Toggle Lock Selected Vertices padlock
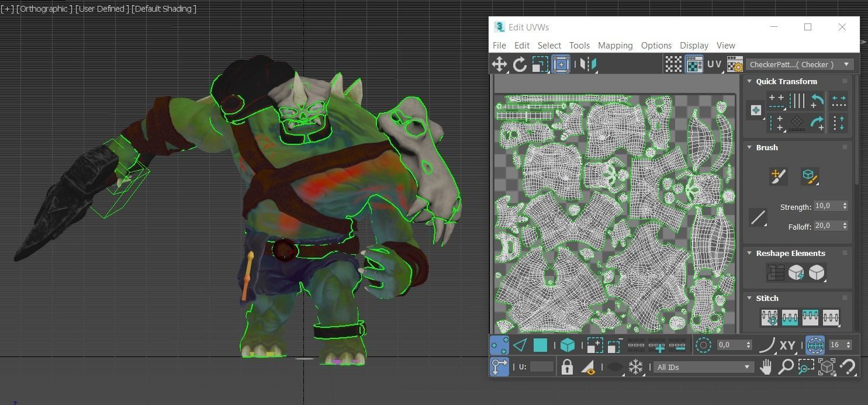Image resolution: width=868 pixels, height=405 pixels. [566, 367]
